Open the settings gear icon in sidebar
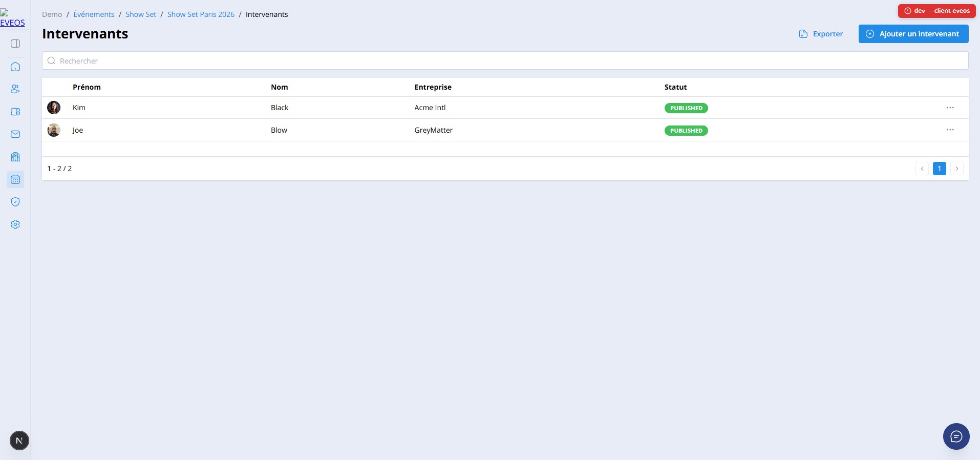Screen dimensions: 980x460 pos(15,224)
